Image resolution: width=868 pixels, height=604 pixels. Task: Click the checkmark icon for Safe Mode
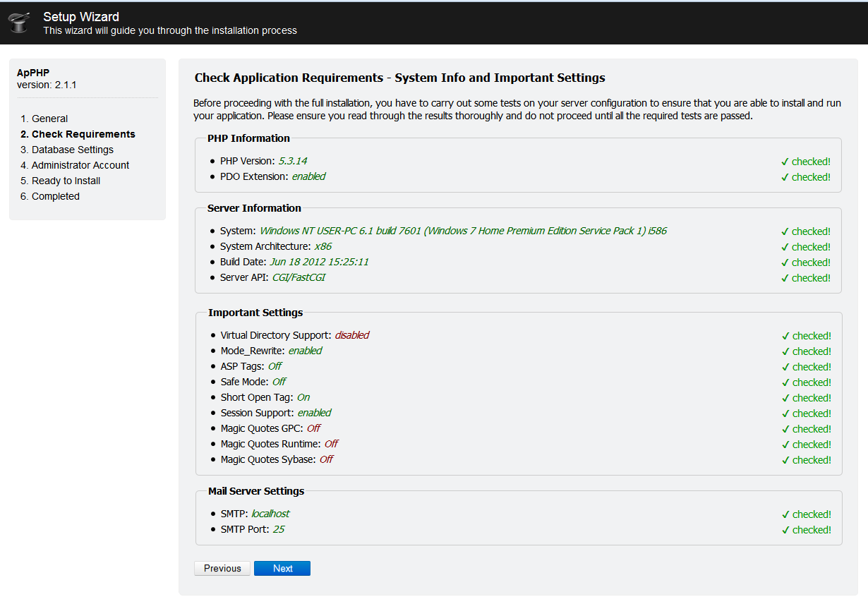pos(785,382)
